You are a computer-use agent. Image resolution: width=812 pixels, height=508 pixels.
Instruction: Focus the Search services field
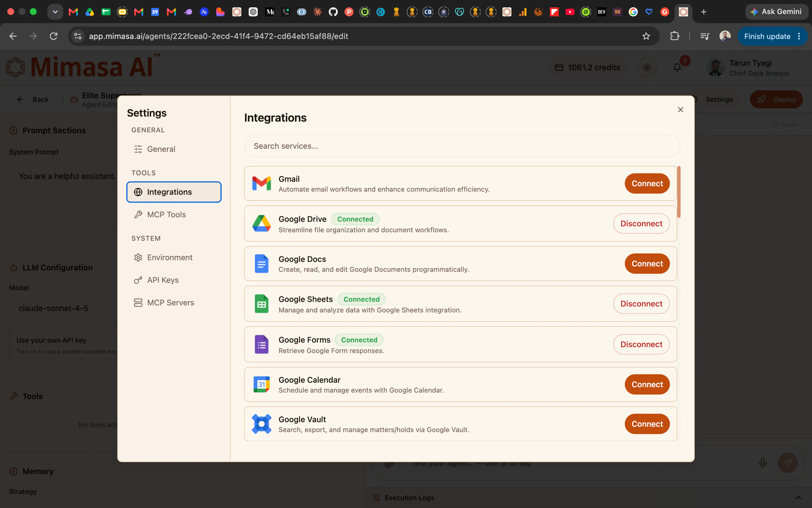(x=462, y=146)
